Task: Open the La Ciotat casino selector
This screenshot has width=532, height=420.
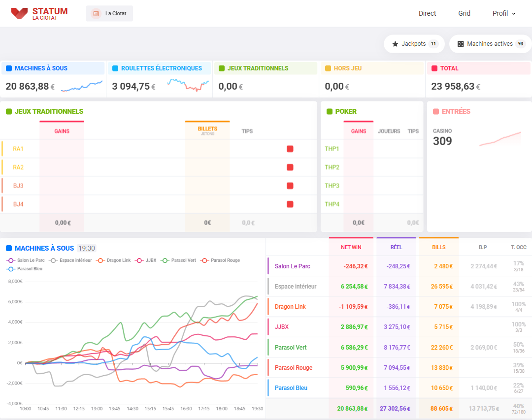Action: point(109,13)
